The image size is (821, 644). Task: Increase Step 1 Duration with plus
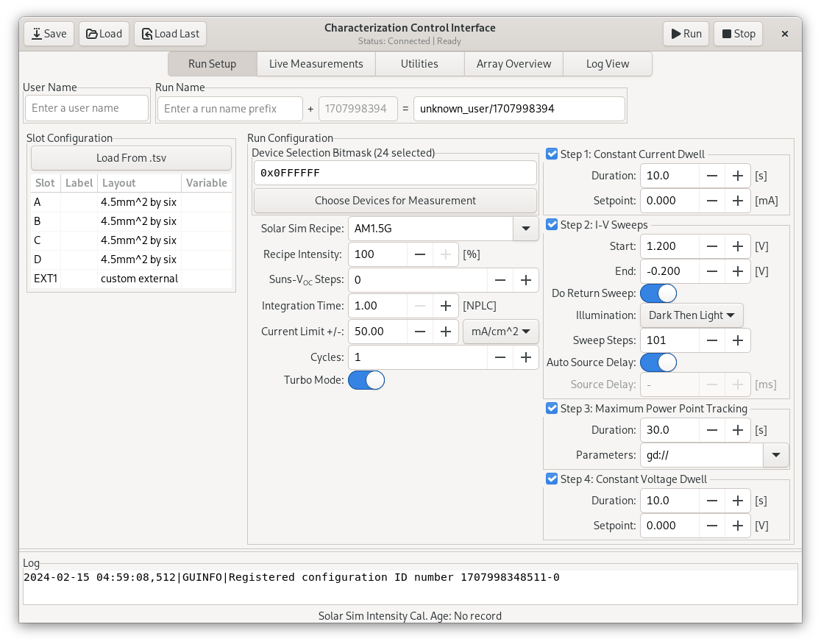pos(738,176)
